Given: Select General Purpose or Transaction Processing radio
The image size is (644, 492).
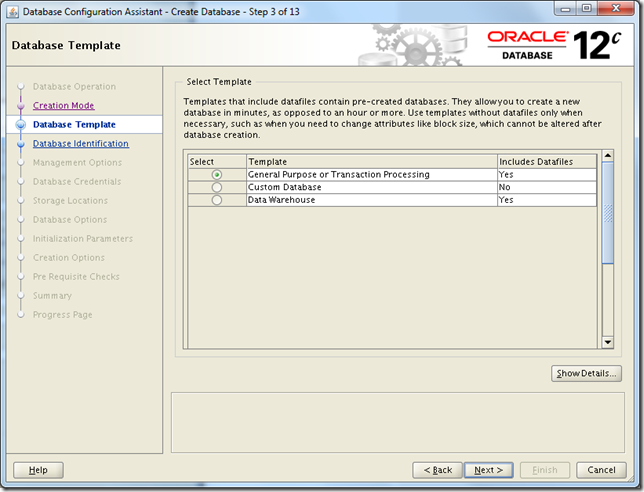Looking at the screenshot, I should [217, 175].
